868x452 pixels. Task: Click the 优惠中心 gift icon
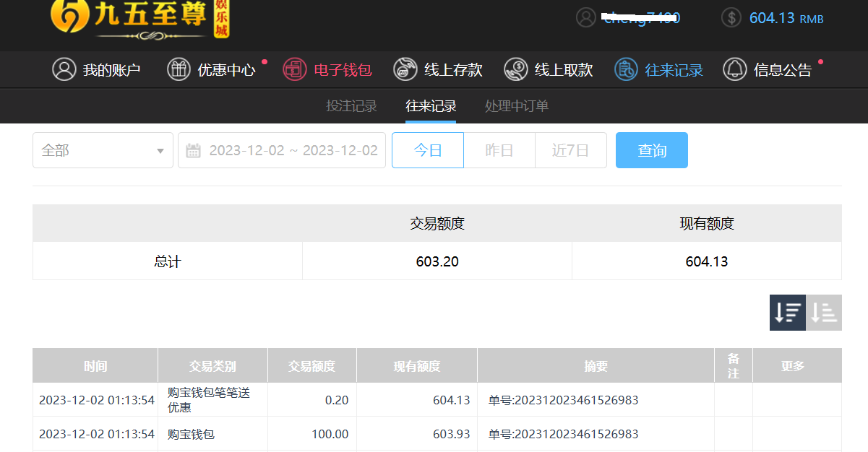(179, 69)
